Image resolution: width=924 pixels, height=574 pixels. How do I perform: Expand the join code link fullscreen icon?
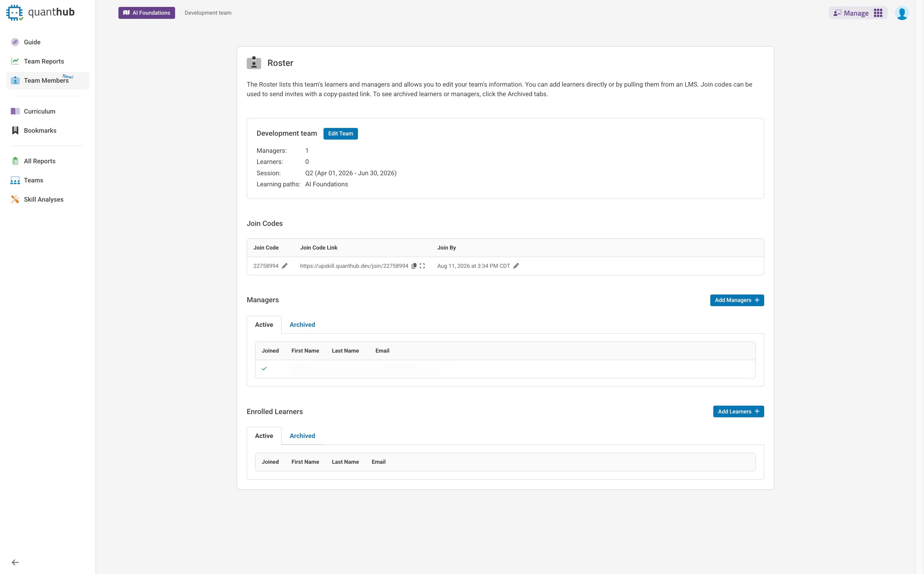pyautogui.click(x=422, y=266)
